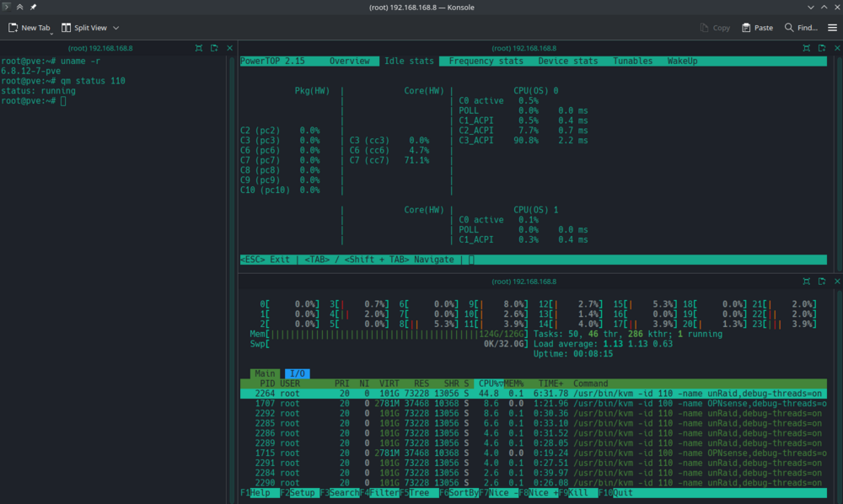The width and height of the screenshot is (843, 504).
Task: Maximize the left terminal pane
Action: 199,48
